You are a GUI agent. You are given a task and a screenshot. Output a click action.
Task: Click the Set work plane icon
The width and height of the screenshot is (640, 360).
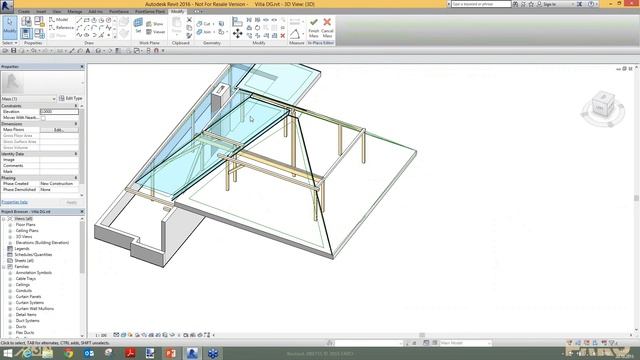pyautogui.click(x=138, y=26)
